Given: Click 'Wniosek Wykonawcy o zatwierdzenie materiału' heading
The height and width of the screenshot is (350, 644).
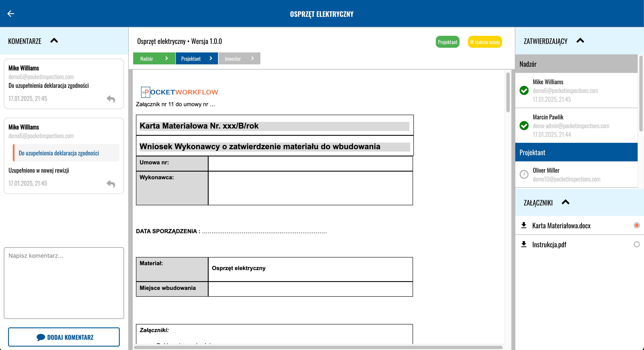Looking at the screenshot, I should [260, 146].
